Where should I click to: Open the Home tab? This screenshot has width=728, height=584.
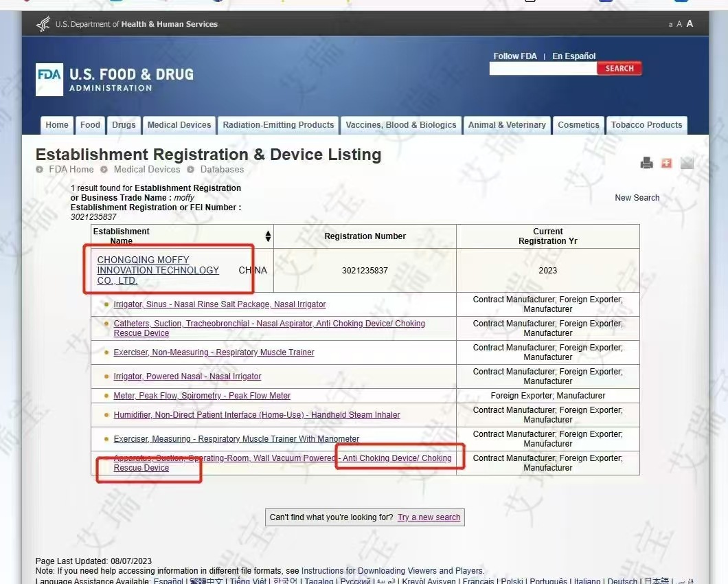pyautogui.click(x=56, y=125)
